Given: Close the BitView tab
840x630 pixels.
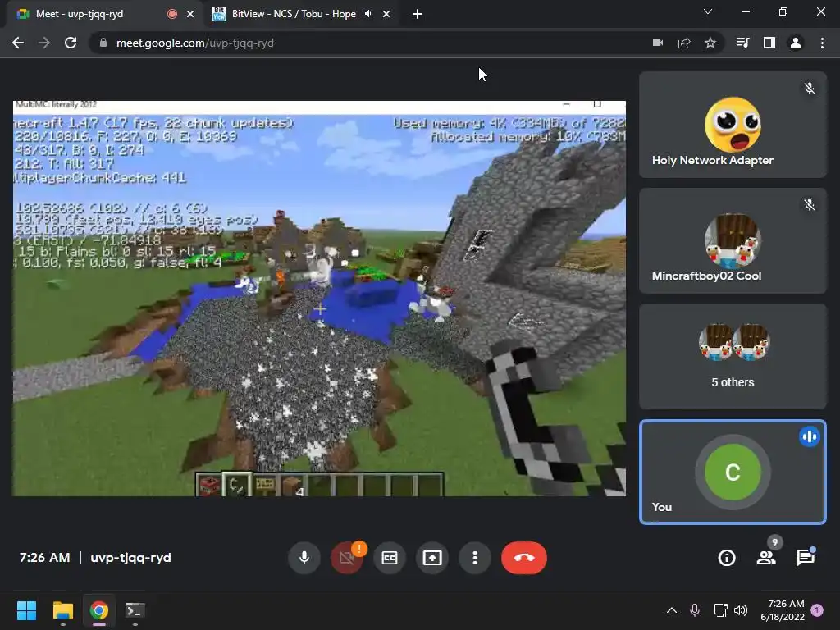Looking at the screenshot, I should point(386,14).
